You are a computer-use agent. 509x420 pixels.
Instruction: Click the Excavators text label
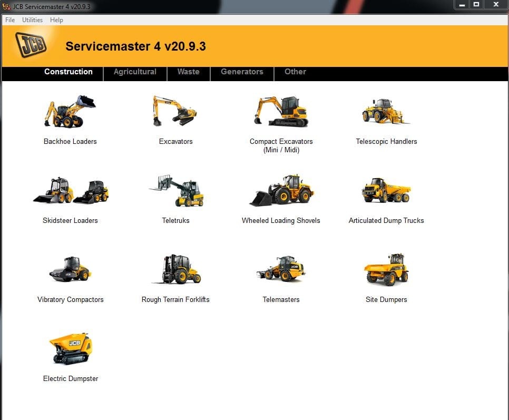(x=175, y=142)
